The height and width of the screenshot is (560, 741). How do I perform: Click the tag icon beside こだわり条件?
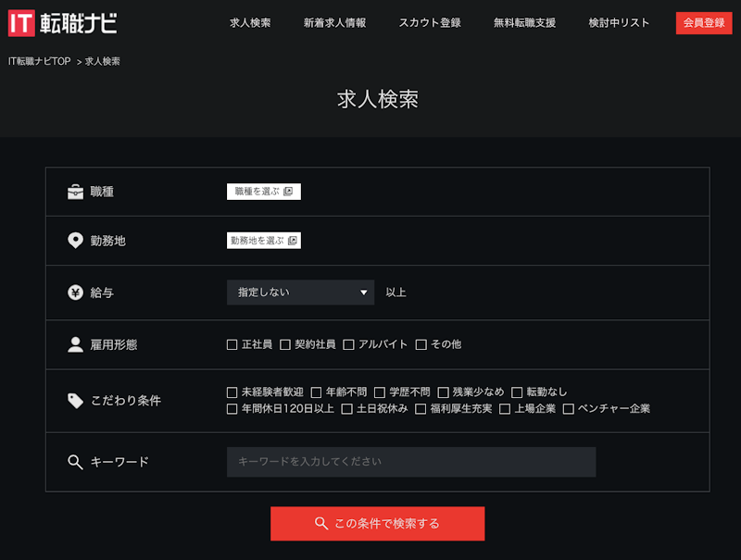(x=75, y=401)
